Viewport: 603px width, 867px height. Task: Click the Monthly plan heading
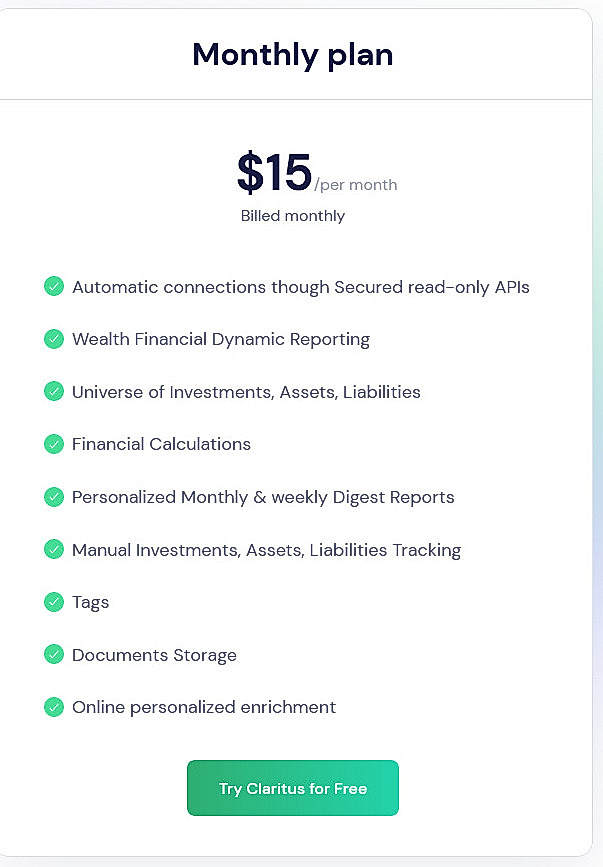[x=292, y=55]
